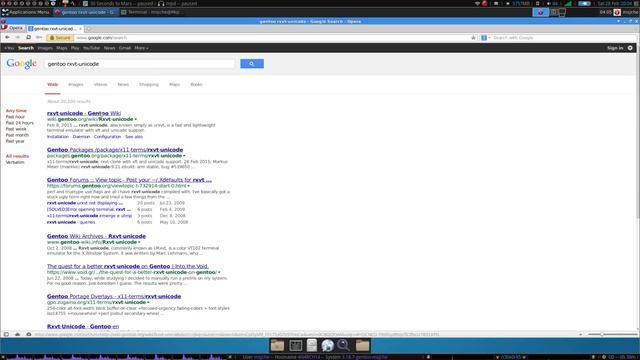Click the Secure padlock badge
The height and width of the screenshot is (360, 640).
point(60,38)
